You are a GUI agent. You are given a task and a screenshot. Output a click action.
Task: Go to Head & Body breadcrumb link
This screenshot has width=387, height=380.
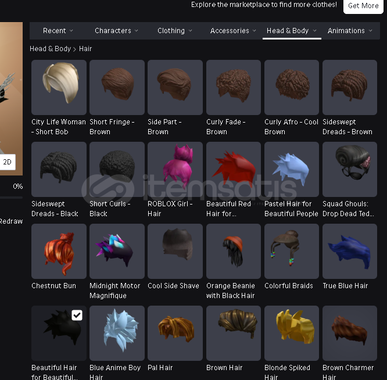pos(50,49)
